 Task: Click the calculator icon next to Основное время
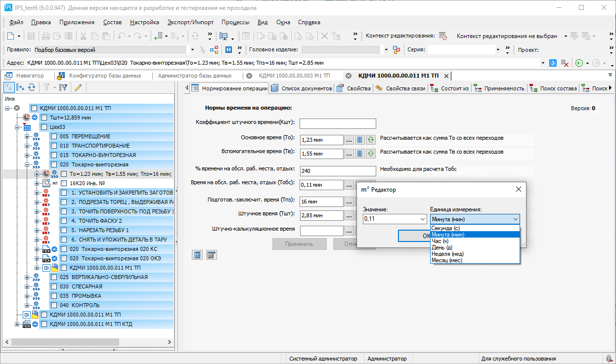click(x=360, y=140)
